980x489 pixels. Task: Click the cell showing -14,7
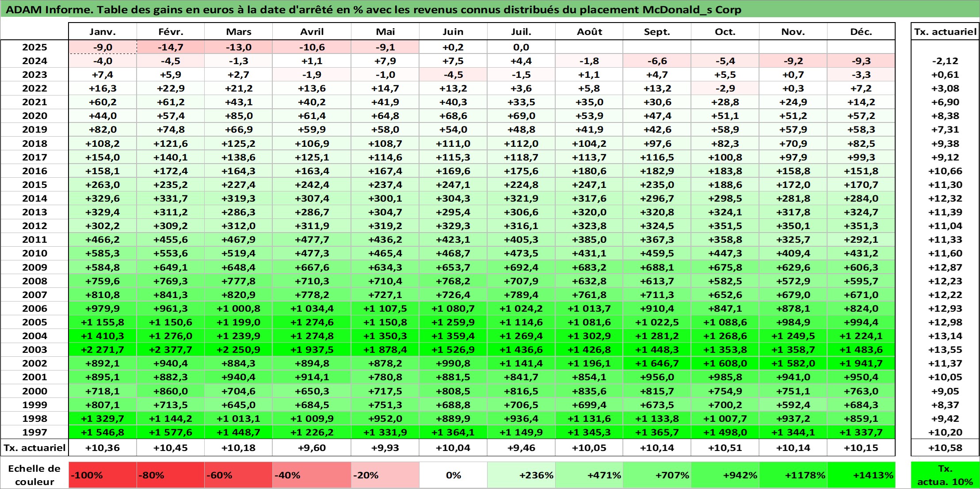[171, 47]
